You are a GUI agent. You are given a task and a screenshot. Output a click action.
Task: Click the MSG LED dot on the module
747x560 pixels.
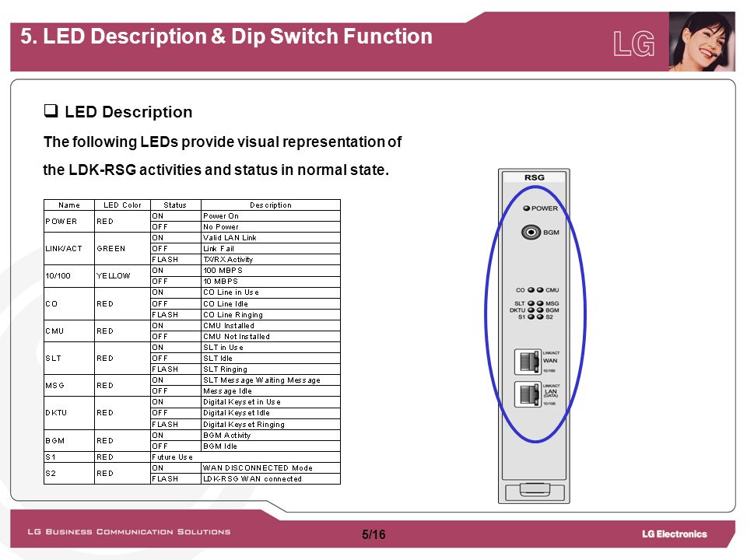pos(540,303)
